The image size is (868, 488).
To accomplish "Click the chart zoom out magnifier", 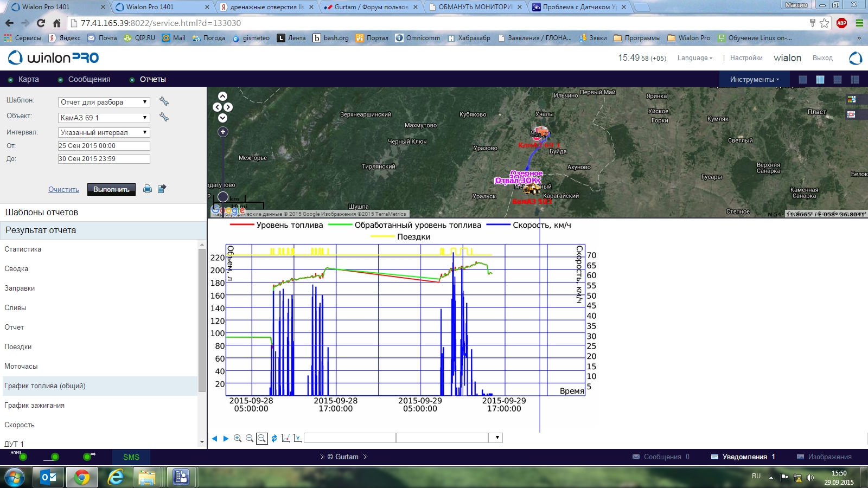I will 250,438.
